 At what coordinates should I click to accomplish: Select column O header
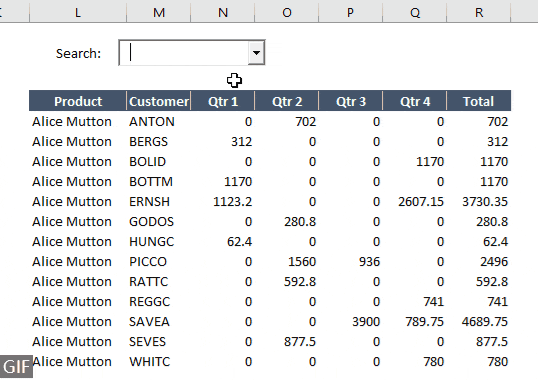coord(286,12)
